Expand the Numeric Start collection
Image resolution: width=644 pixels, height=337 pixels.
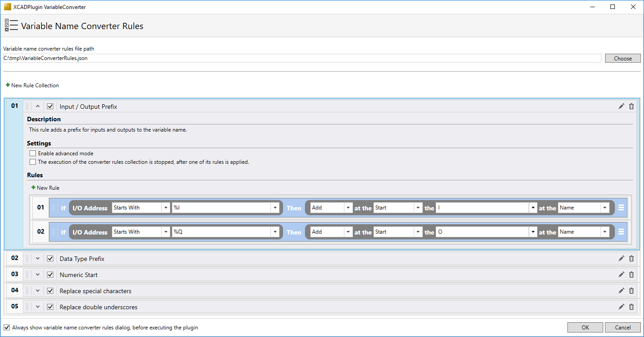[x=38, y=275]
